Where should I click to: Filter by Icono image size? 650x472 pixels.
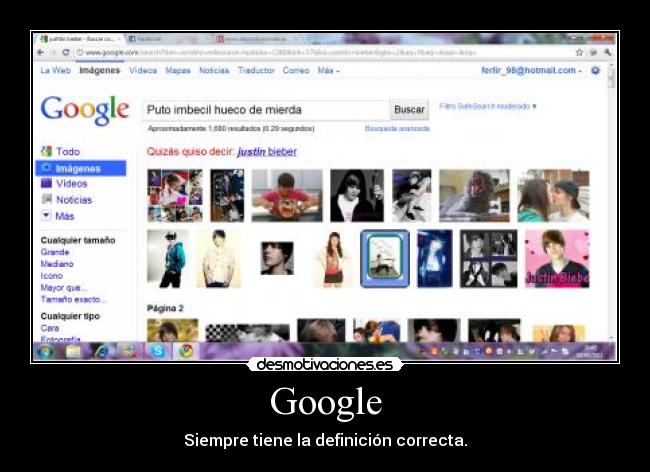point(52,276)
